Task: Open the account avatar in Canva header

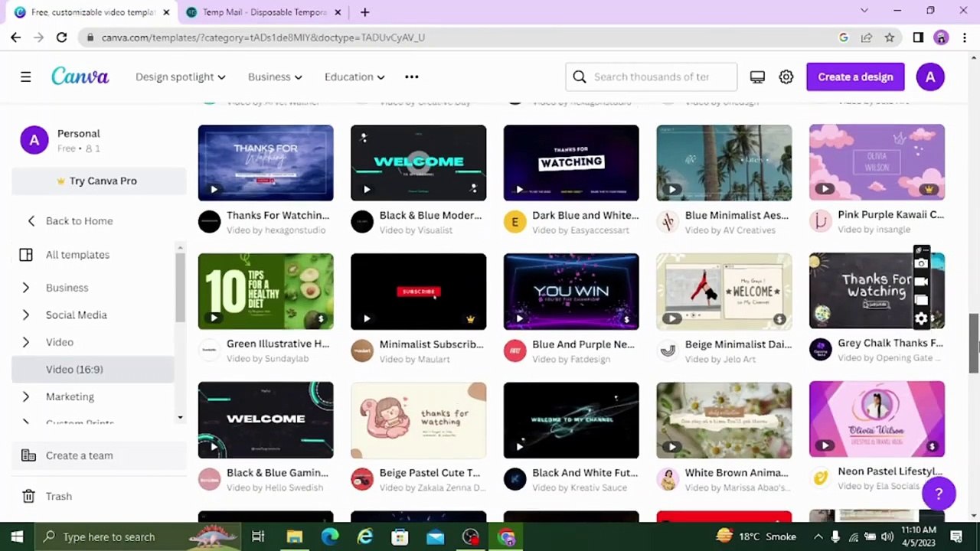Action: [x=930, y=77]
